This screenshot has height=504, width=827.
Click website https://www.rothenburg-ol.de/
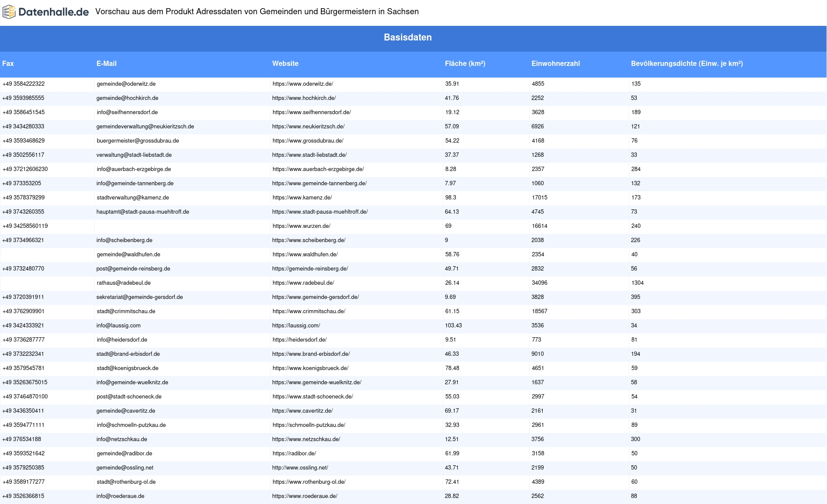pos(309,482)
